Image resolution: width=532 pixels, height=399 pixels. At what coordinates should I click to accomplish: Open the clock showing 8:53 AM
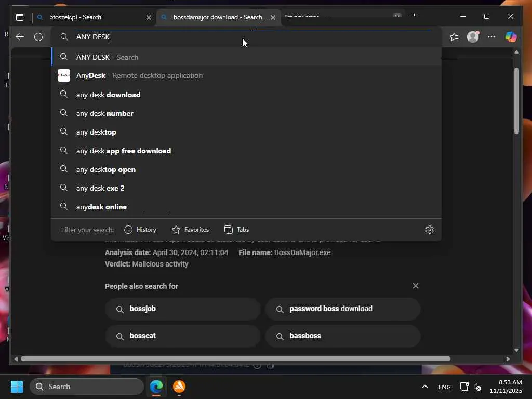[x=506, y=387]
